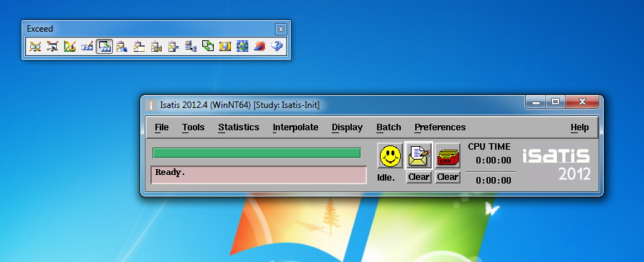Click the Exceed X icon with mouse cursor

(x=52, y=46)
